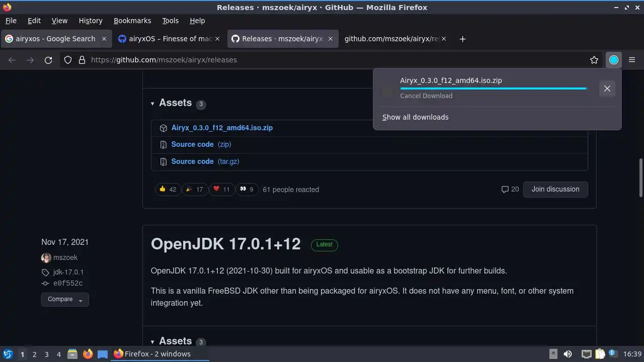Viewport: 644px width, 362px height.
Task: Open the History menu
Action: pyautogui.click(x=91, y=21)
